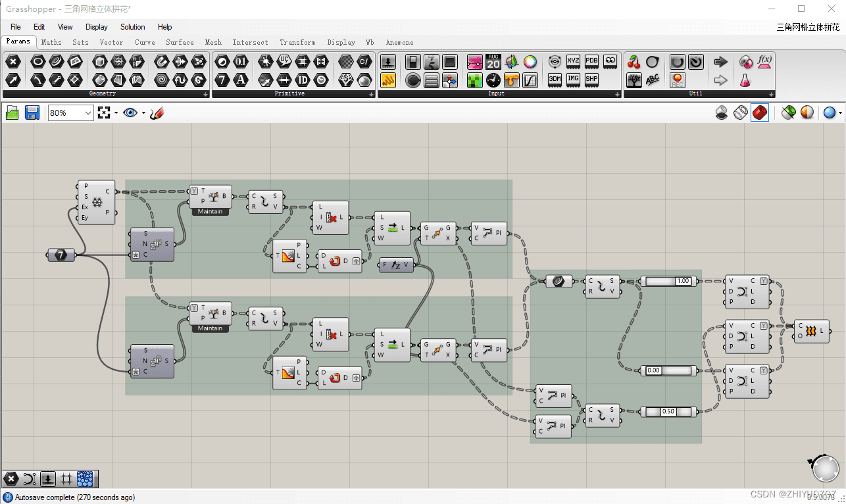846x504 pixels.
Task: Select the ABC Scribble util icon
Action: pos(652,80)
